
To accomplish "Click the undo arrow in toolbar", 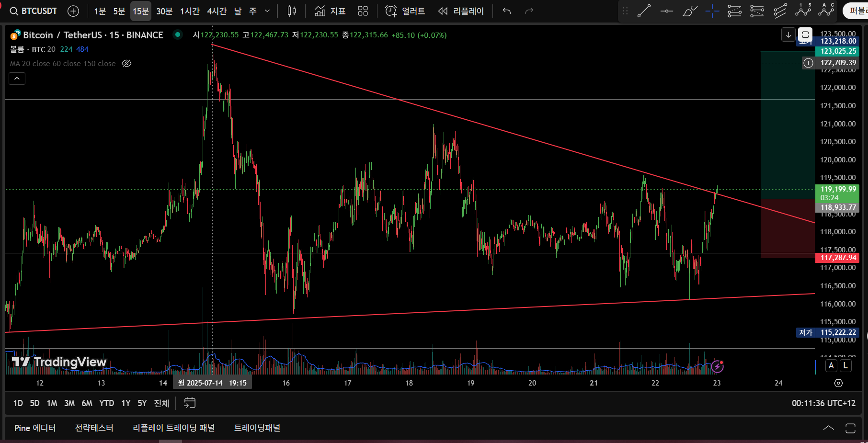I will tap(507, 11).
